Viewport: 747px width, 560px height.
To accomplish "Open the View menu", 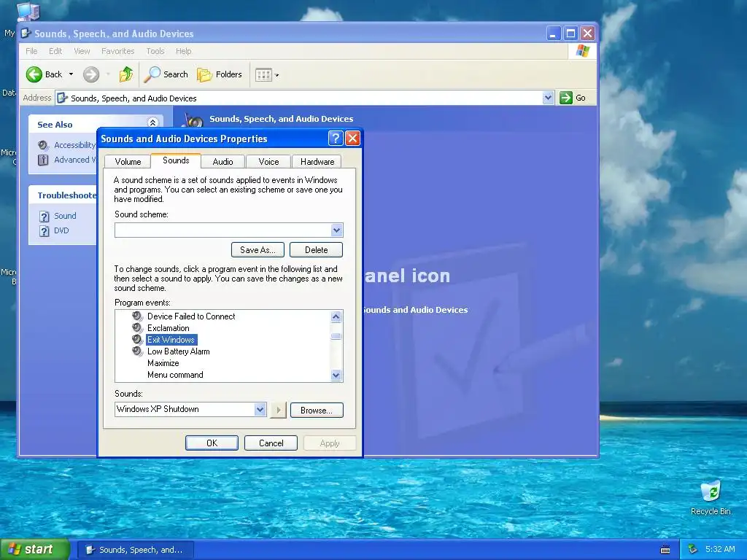I will [82, 51].
